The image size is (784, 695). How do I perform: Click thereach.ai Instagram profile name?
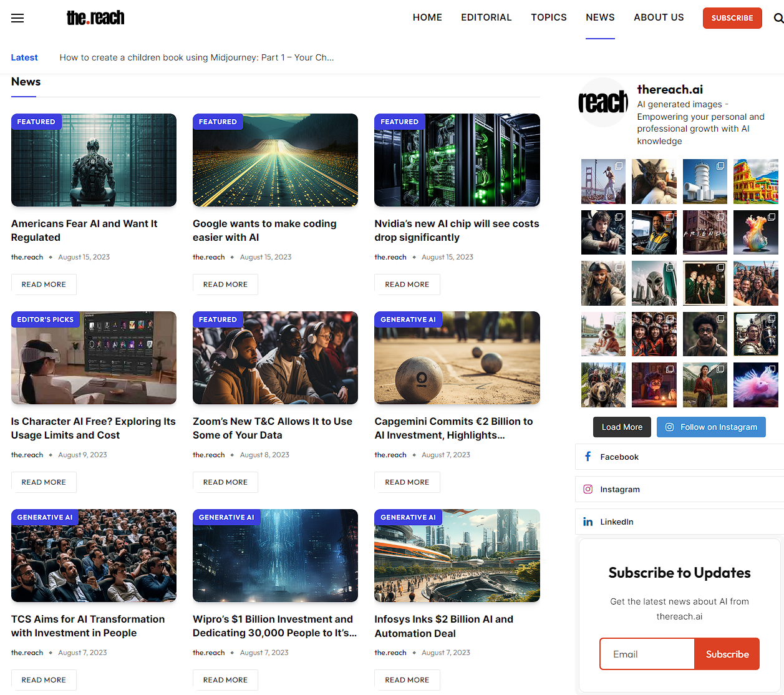point(670,89)
